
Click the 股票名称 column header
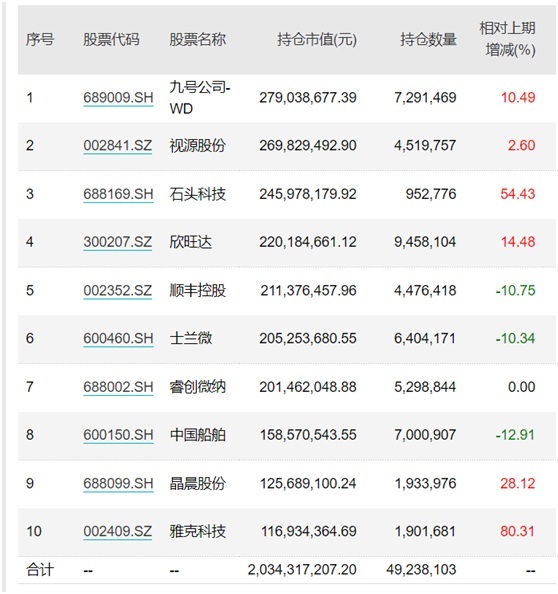click(x=197, y=39)
